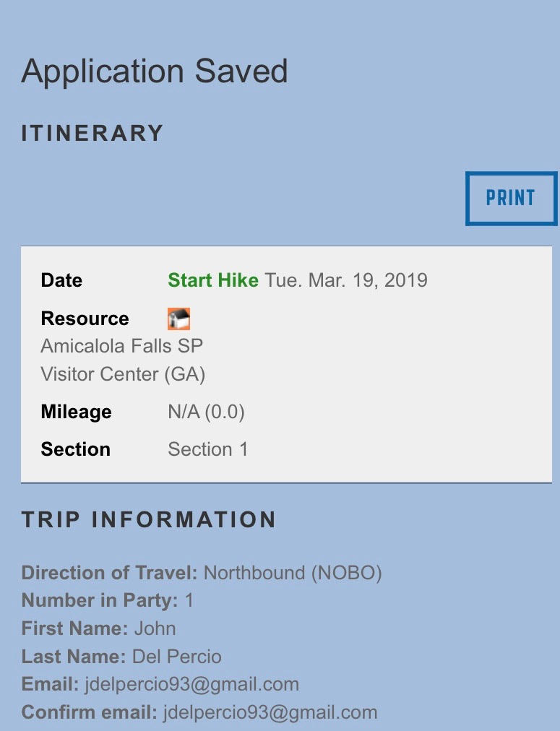
Task: Select the ITINERARY section heading
Action: click(x=92, y=133)
